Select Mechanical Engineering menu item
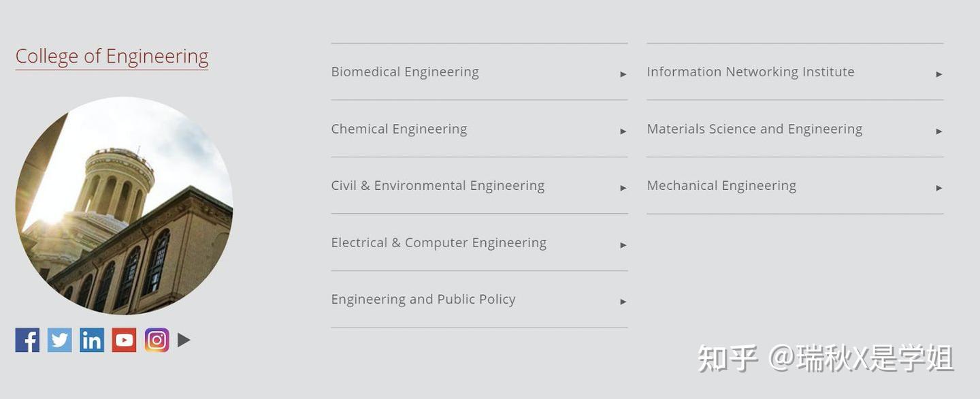Image resolution: width=980 pixels, height=399 pixels. click(x=721, y=186)
